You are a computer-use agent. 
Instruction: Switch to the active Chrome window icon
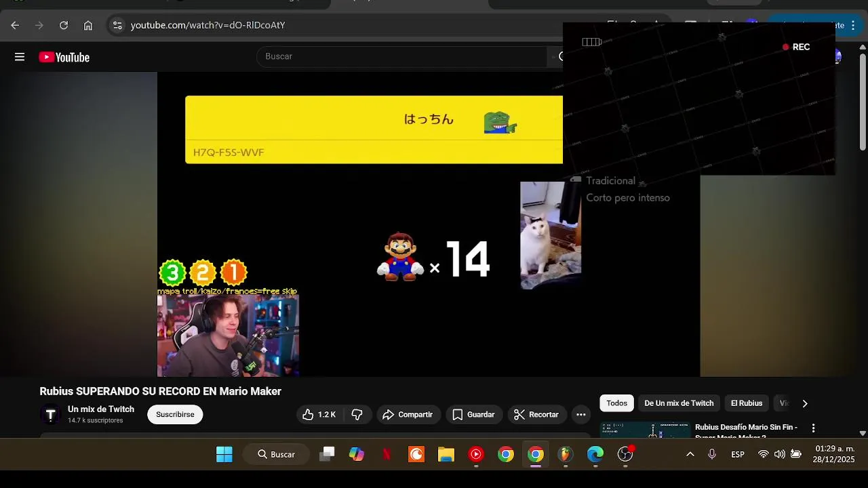[x=536, y=454]
